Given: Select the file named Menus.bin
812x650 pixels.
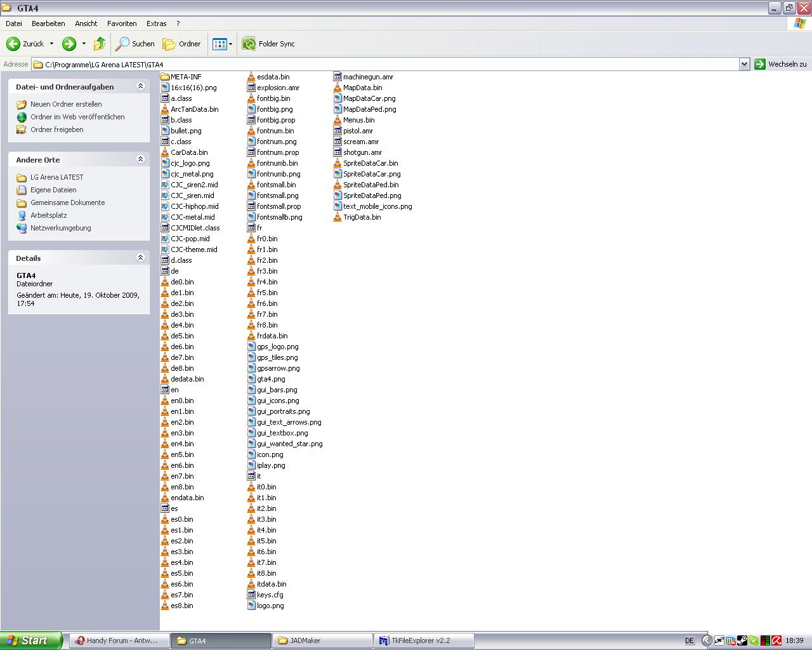Looking at the screenshot, I should coord(359,120).
